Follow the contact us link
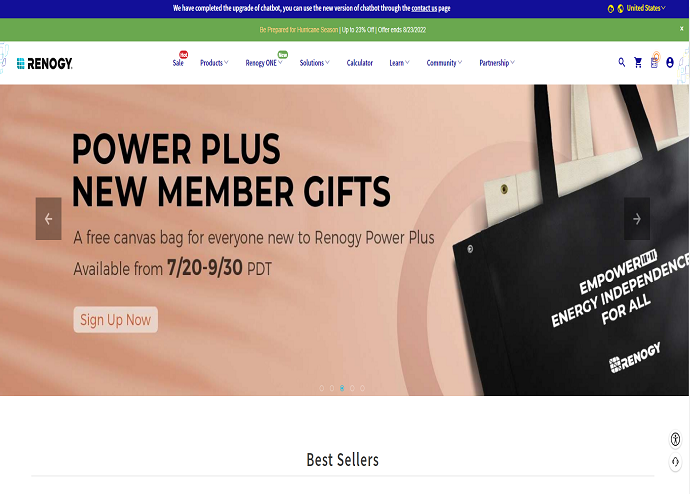This screenshot has width=690, height=494. [424, 8]
